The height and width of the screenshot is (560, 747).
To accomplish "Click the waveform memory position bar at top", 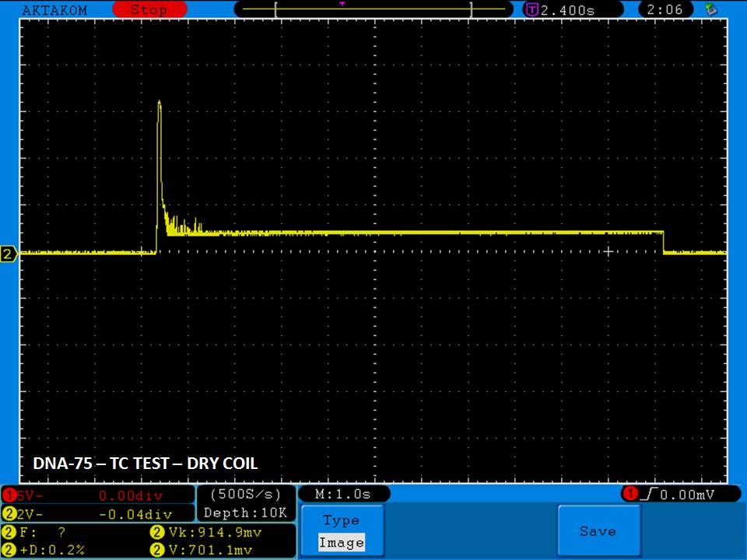I will tap(373, 9).
